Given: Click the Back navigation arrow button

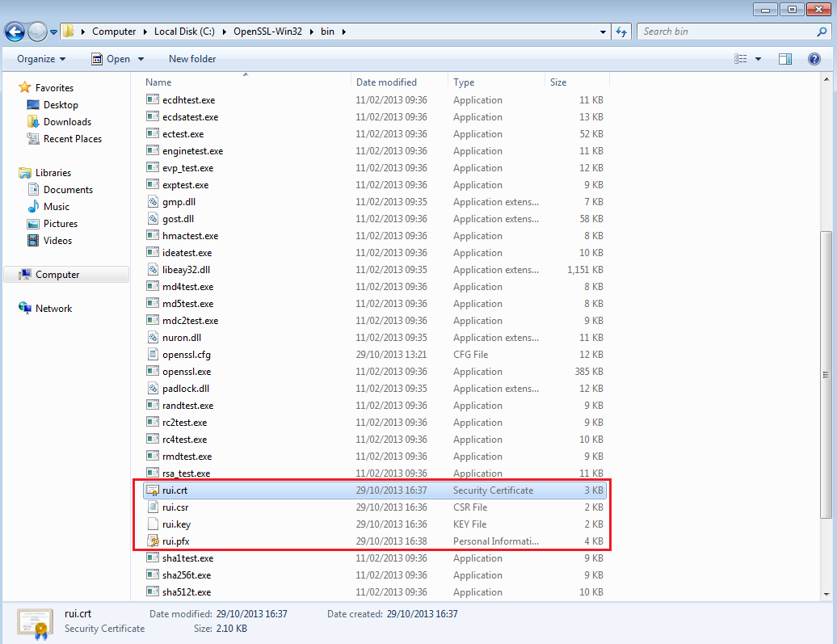Looking at the screenshot, I should click(x=15, y=32).
